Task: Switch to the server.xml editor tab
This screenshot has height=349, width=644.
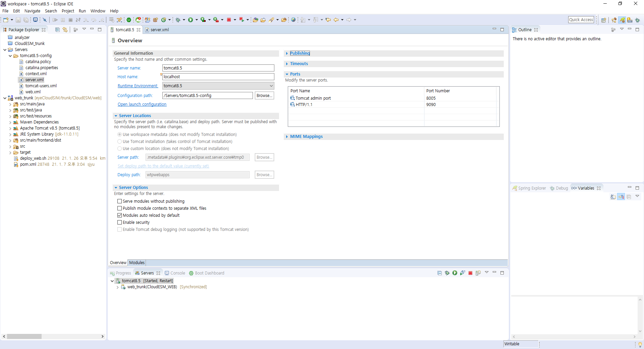Action: click(x=157, y=30)
